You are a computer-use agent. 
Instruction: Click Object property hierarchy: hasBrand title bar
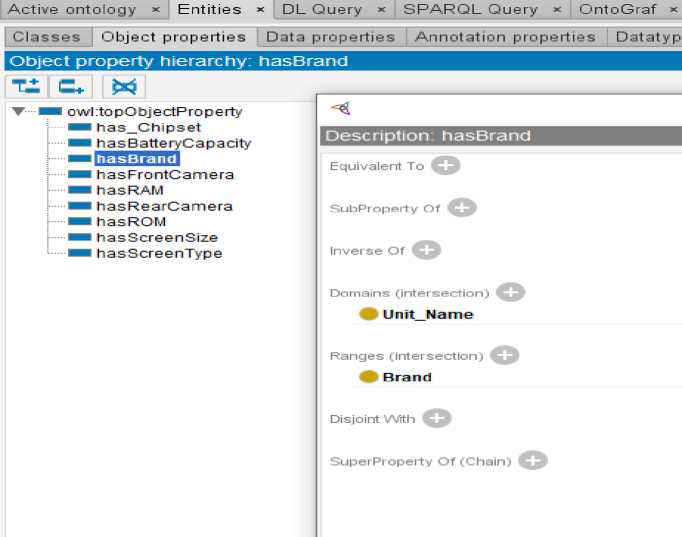pos(343,61)
